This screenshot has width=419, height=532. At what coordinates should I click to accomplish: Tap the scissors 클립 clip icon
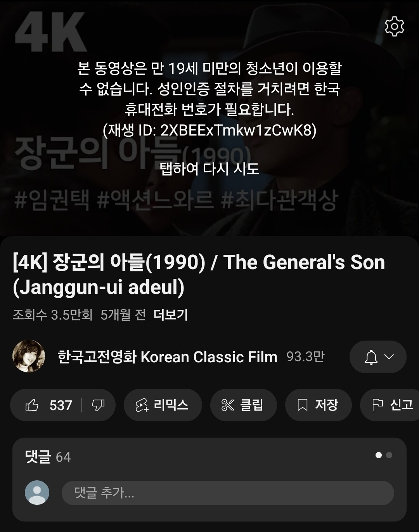coord(228,405)
